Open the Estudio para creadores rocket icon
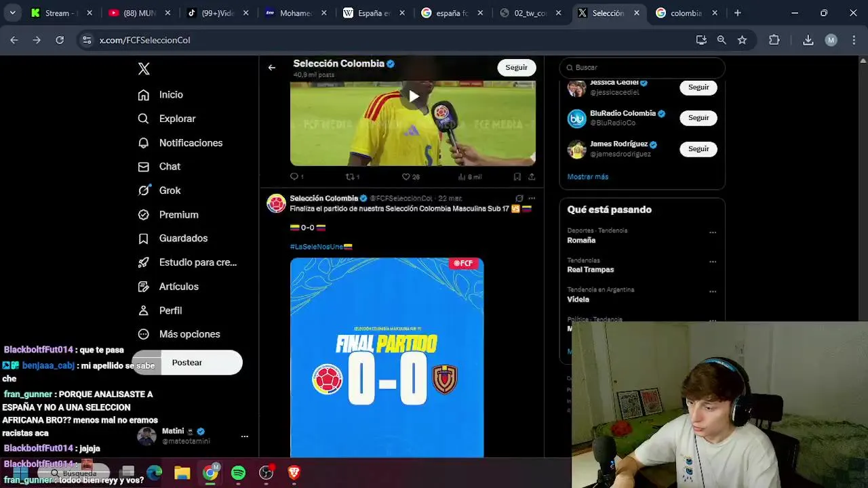 (x=144, y=262)
